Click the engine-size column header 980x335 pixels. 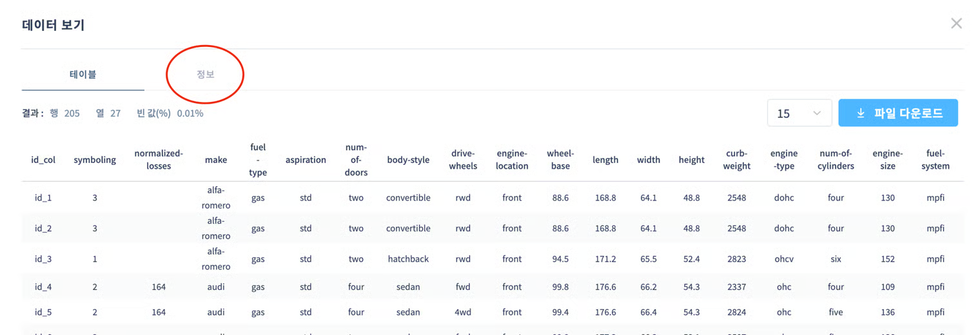click(887, 160)
